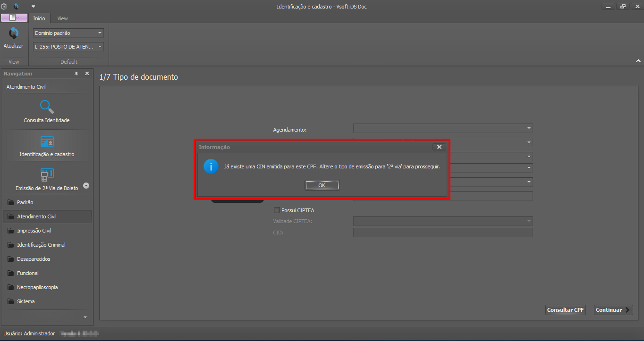
Task: Click the CID input field
Action: click(443, 233)
